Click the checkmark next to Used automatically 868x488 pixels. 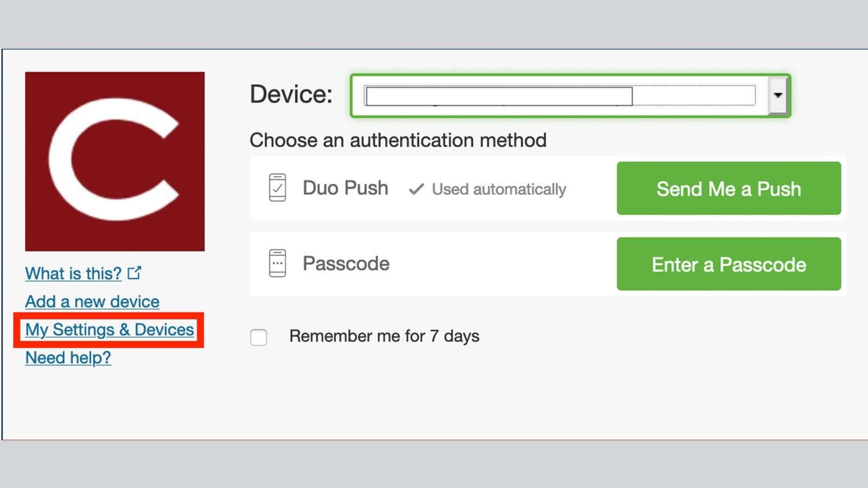pyautogui.click(x=417, y=189)
